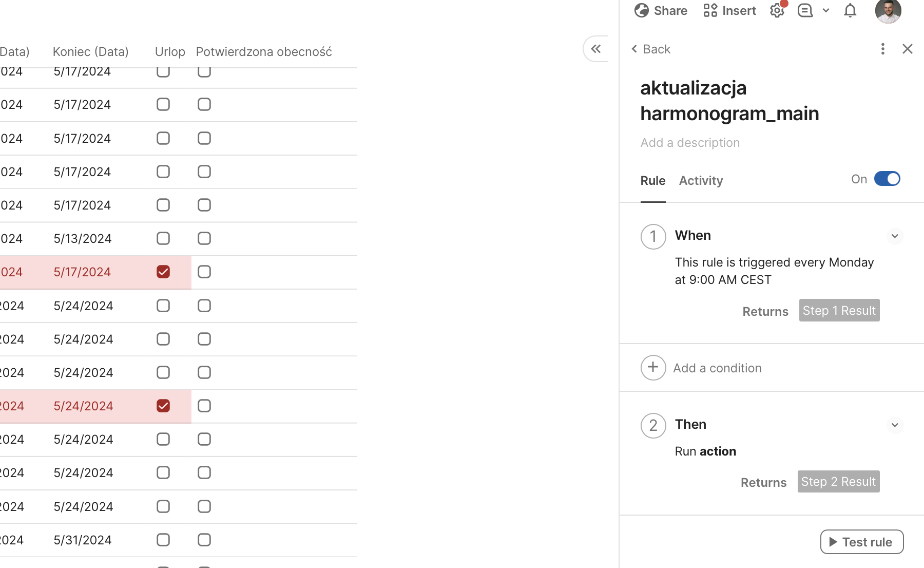
Task: Open three-dot more options menu
Action: 882,49
